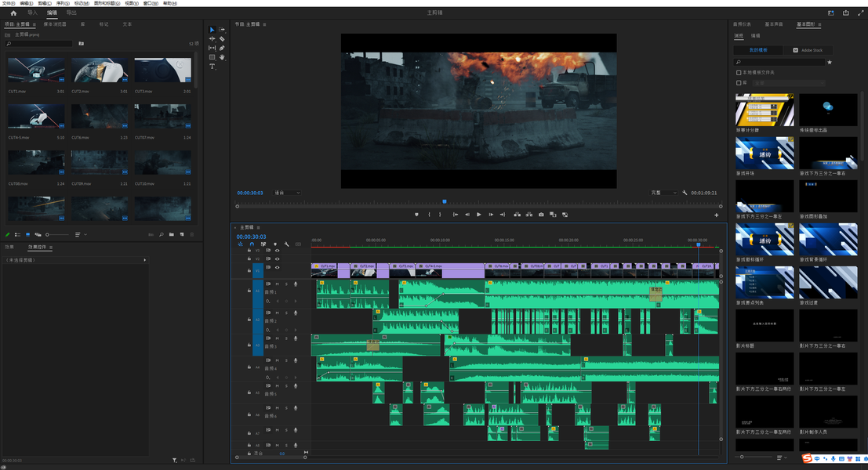Play the sequence in Program monitor
Viewport: 868px width, 470px height.
(479, 215)
